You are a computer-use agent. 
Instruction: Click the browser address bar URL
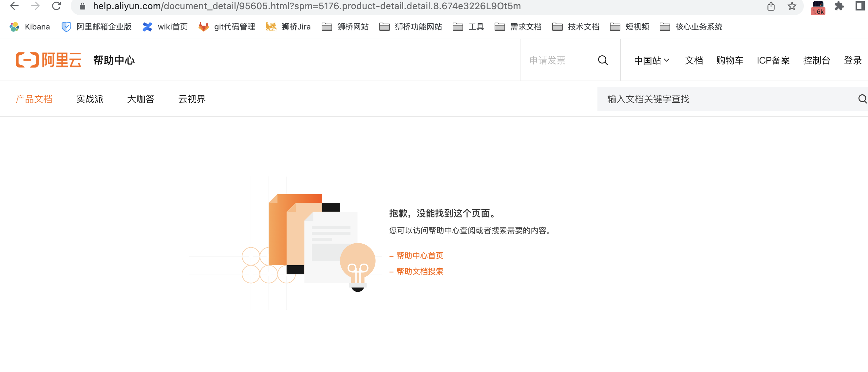click(x=307, y=6)
